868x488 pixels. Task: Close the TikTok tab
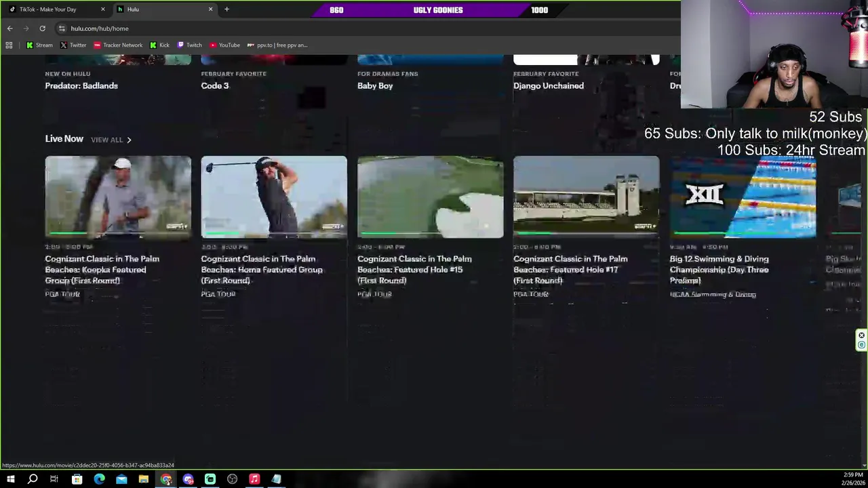pos(103,9)
